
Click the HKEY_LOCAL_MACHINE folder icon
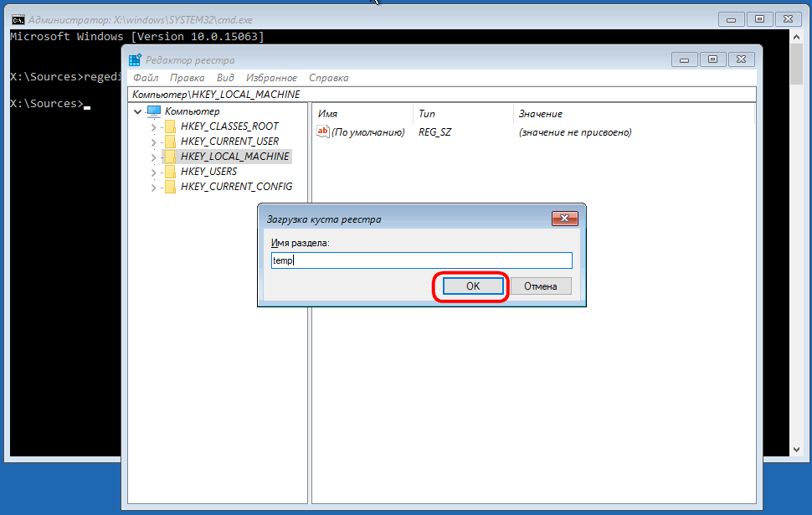pos(170,157)
